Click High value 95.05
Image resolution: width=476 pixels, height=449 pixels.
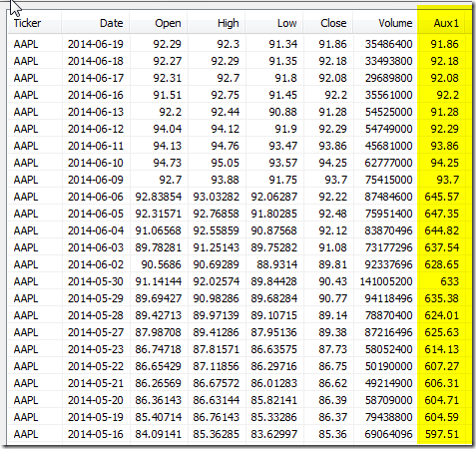click(226, 163)
